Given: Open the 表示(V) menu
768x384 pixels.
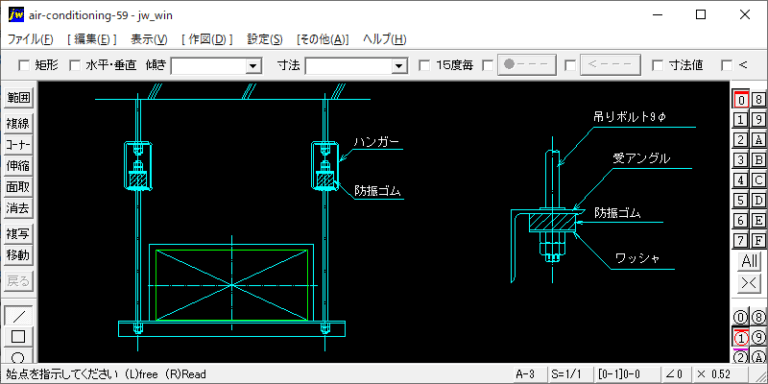Looking at the screenshot, I should (149, 40).
